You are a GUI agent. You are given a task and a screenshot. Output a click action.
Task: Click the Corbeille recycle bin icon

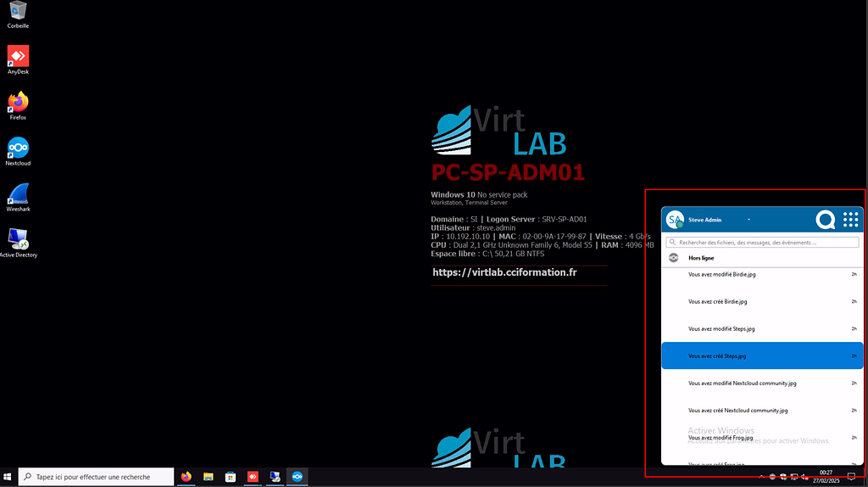click(18, 12)
